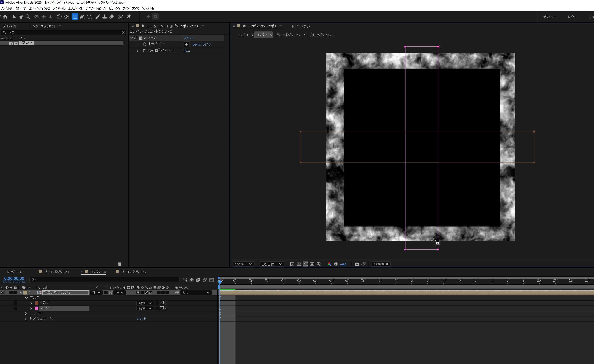Select the Hand tool
This screenshot has width=594, height=364.
tap(21, 17)
